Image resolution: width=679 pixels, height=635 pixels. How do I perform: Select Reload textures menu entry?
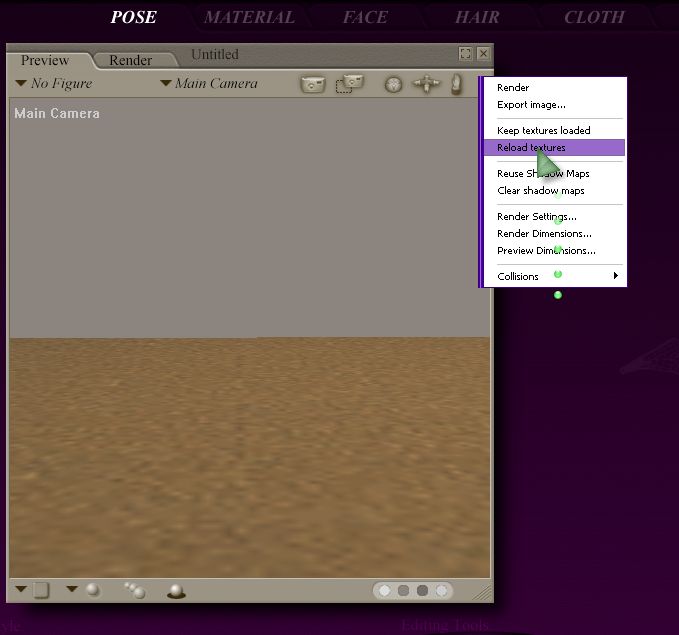click(x=531, y=148)
